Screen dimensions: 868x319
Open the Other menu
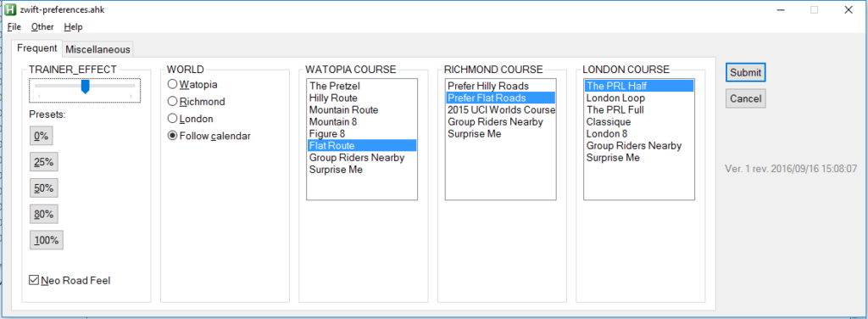tap(42, 27)
